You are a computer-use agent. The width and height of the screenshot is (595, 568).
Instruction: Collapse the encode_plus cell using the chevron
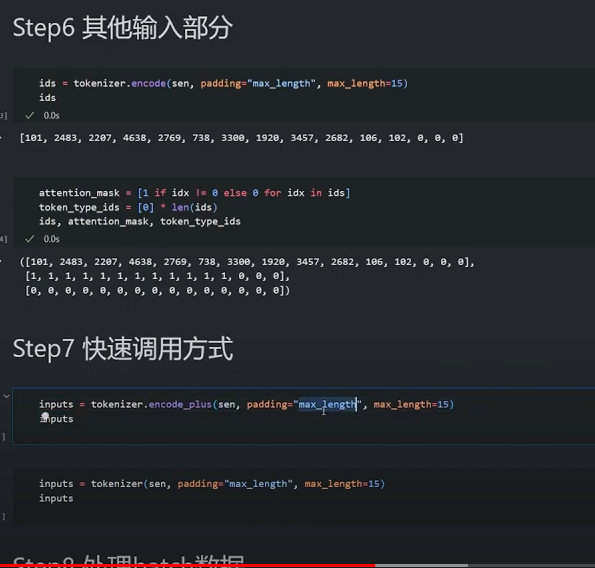[x=6, y=396]
